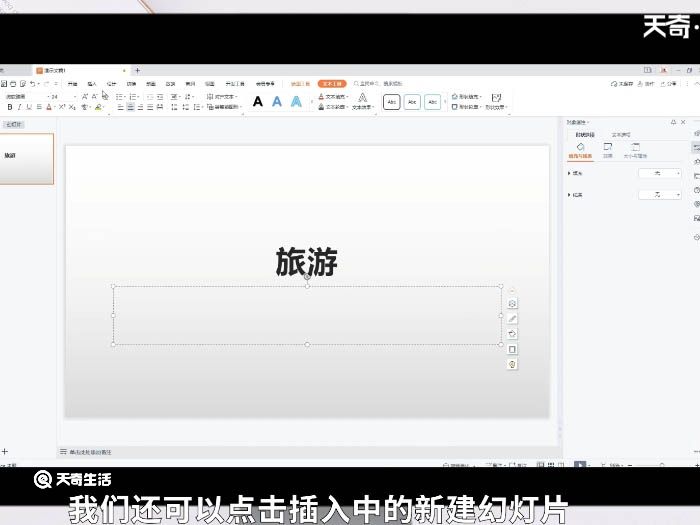Click the save icon in quick access bar
The image size is (700, 525).
[x=4, y=83]
